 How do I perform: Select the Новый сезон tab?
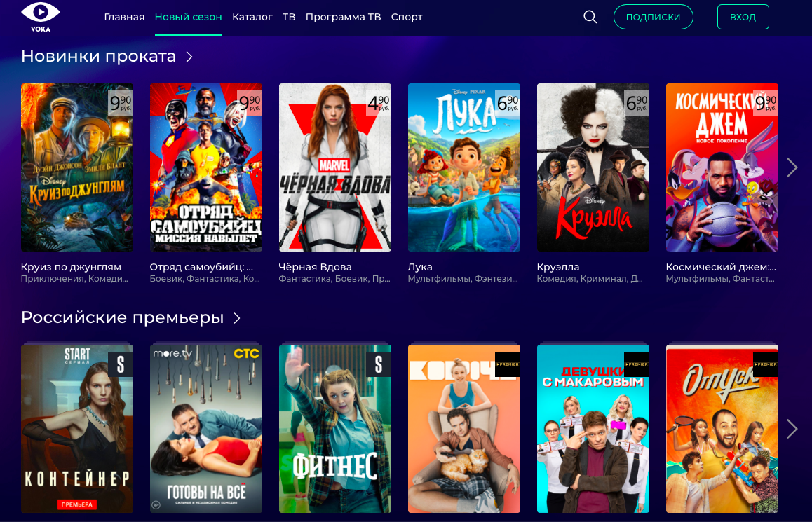click(189, 17)
